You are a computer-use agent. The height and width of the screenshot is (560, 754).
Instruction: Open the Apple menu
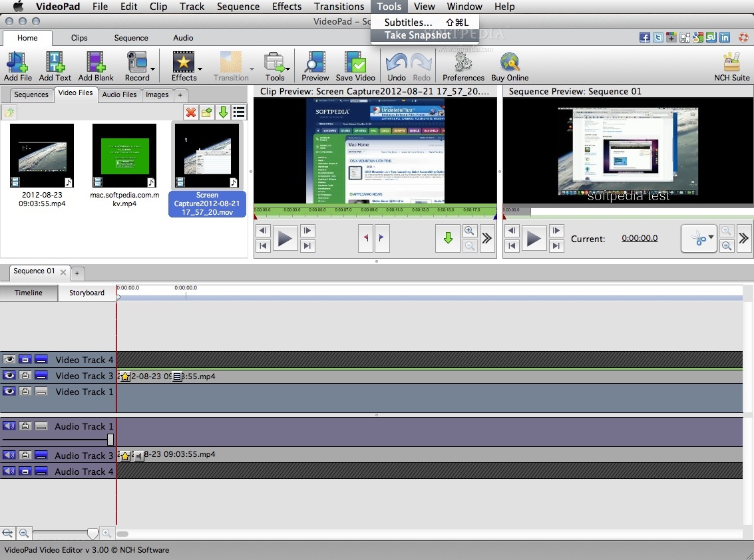point(18,6)
